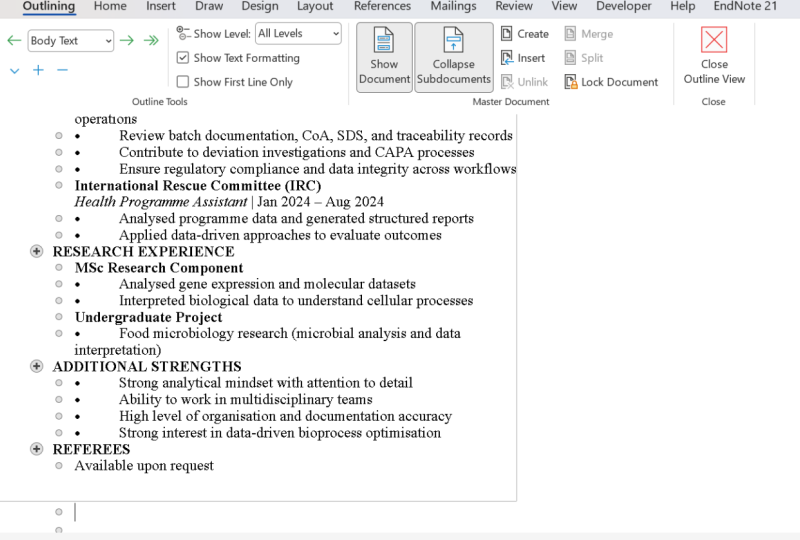The image size is (800, 540).
Task: Click 'Analysed programme data' line
Action: (x=296, y=218)
